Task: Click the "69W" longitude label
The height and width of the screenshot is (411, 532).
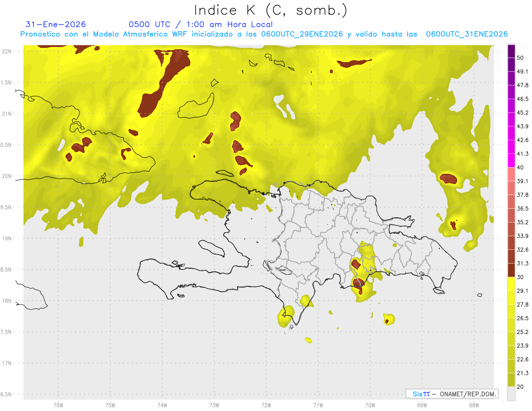Action: click(x=422, y=405)
